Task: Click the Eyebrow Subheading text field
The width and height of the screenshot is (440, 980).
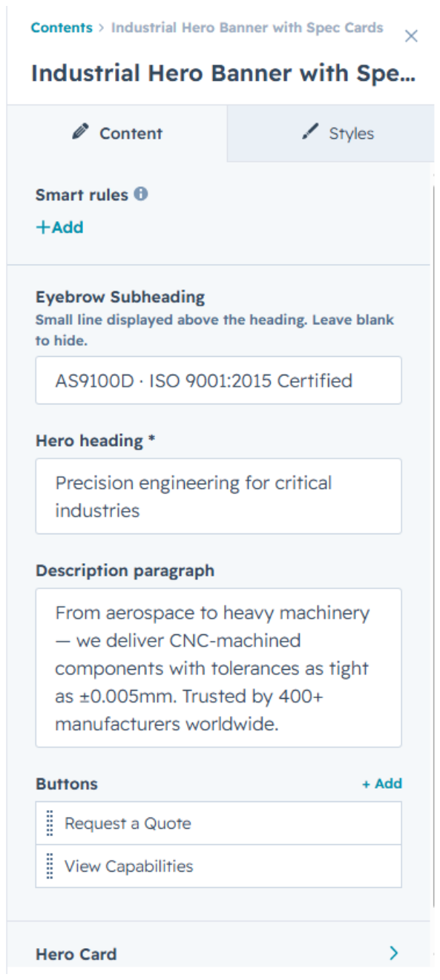Action: [219, 381]
